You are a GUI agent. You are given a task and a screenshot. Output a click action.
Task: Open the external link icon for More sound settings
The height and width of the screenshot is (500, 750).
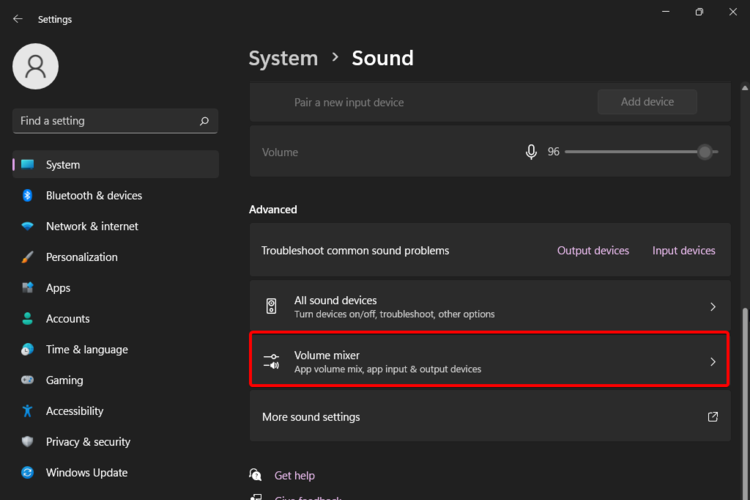pyautogui.click(x=713, y=417)
